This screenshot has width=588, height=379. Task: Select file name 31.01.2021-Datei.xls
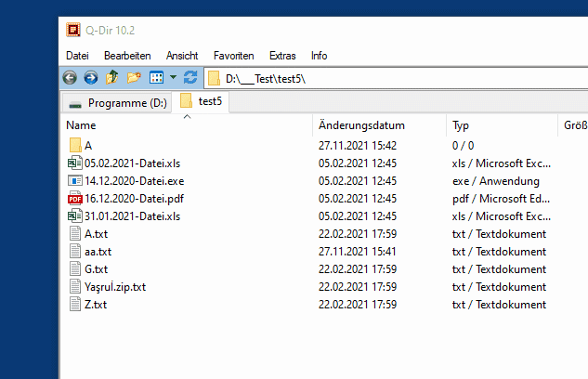coord(133,216)
